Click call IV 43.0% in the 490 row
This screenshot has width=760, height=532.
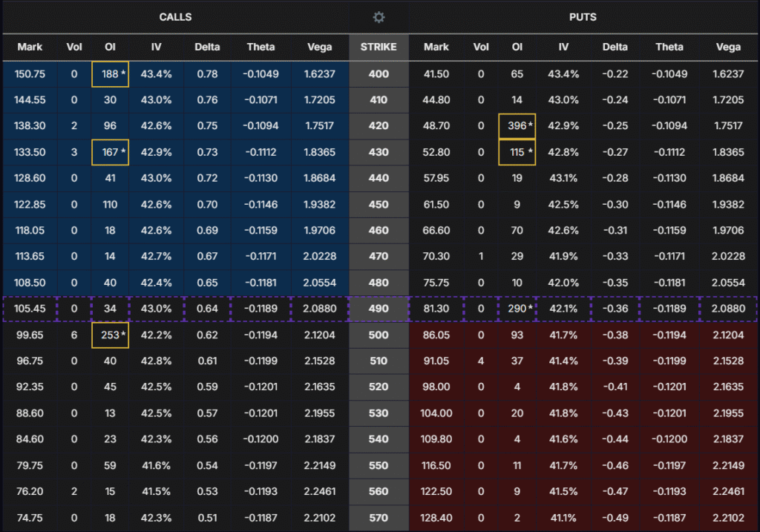coord(156,309)
